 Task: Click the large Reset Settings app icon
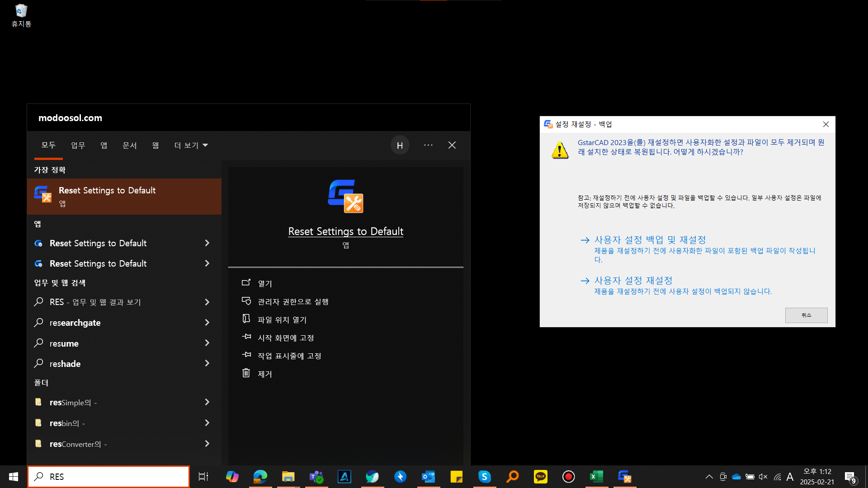(345, 196)
